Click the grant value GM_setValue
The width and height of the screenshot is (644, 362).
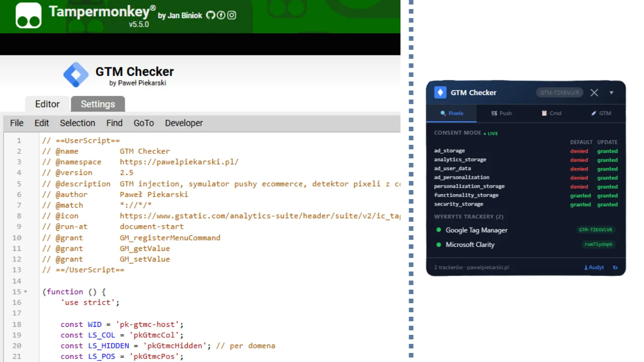click(145, 259)
